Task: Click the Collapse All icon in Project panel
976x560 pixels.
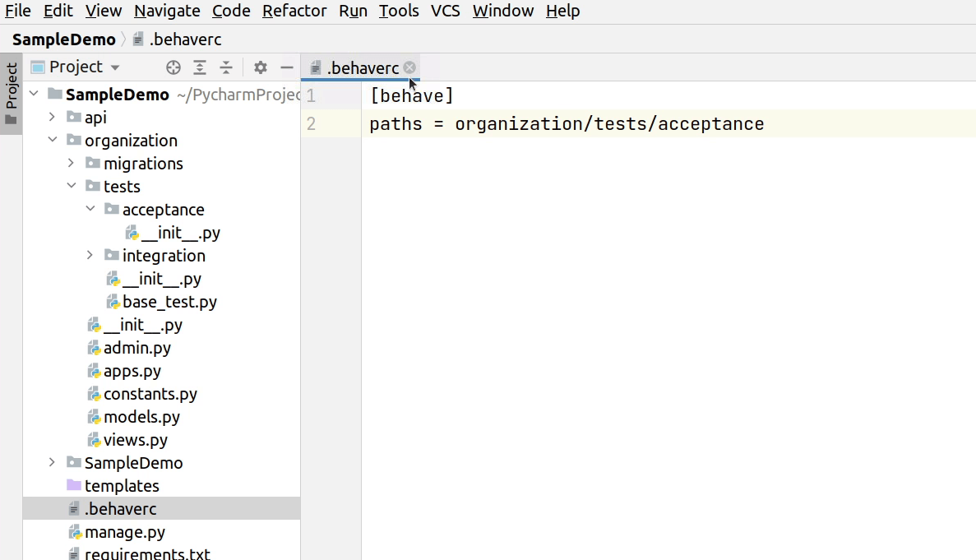Action: pyautogui.click(x=226, y=67)
